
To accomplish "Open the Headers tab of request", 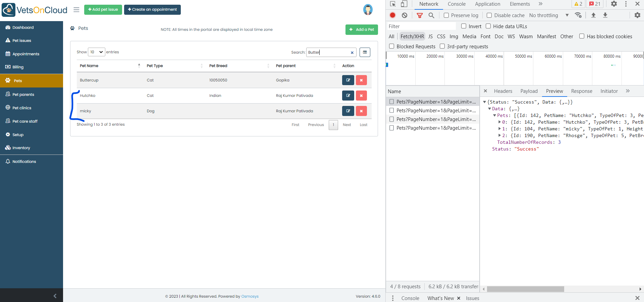I will pos(503,91).
